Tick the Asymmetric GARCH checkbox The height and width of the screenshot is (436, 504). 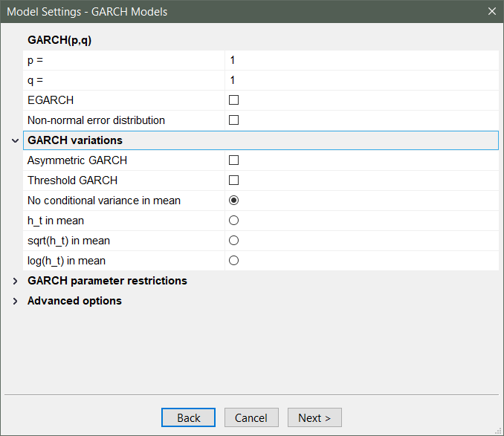coord(233,160)
